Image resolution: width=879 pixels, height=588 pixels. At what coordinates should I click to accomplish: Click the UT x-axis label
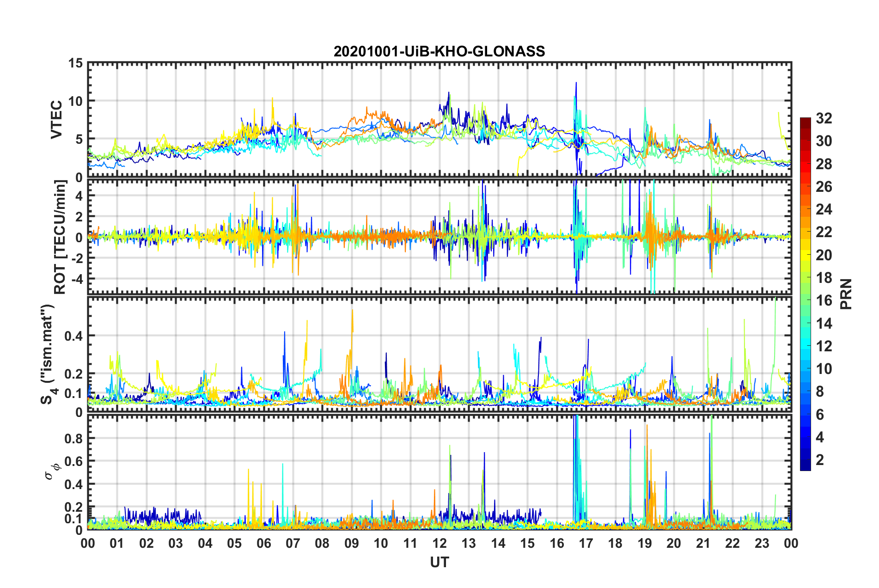(439, 562)
